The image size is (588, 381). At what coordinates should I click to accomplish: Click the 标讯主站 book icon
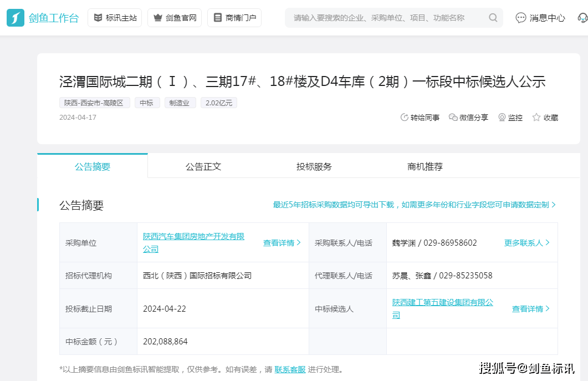[98, 18]
